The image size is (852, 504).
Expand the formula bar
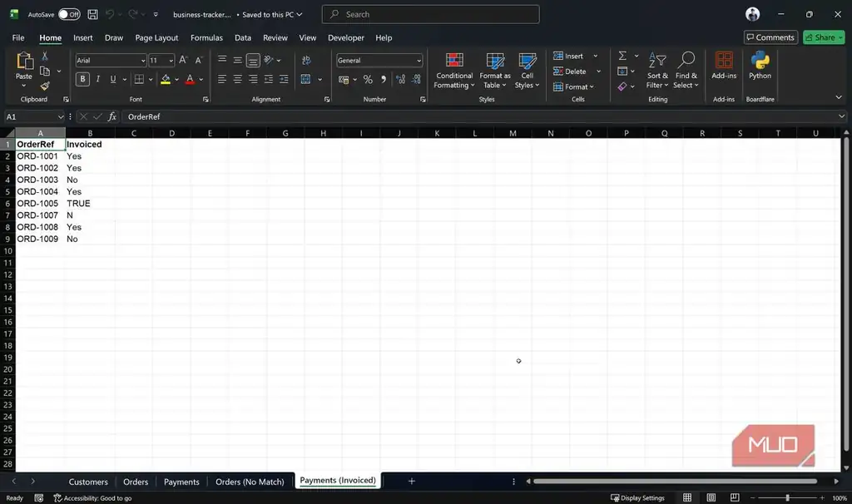coord(841,116)
